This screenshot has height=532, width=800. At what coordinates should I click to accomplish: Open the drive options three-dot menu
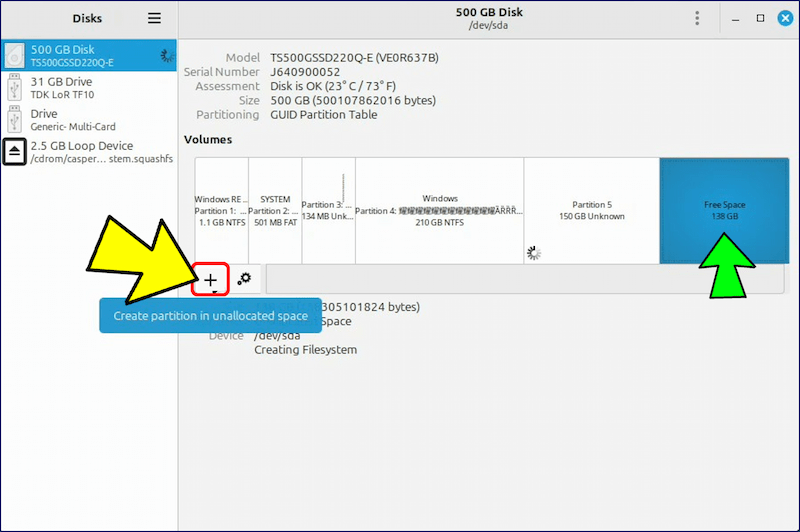click(698, 18)
